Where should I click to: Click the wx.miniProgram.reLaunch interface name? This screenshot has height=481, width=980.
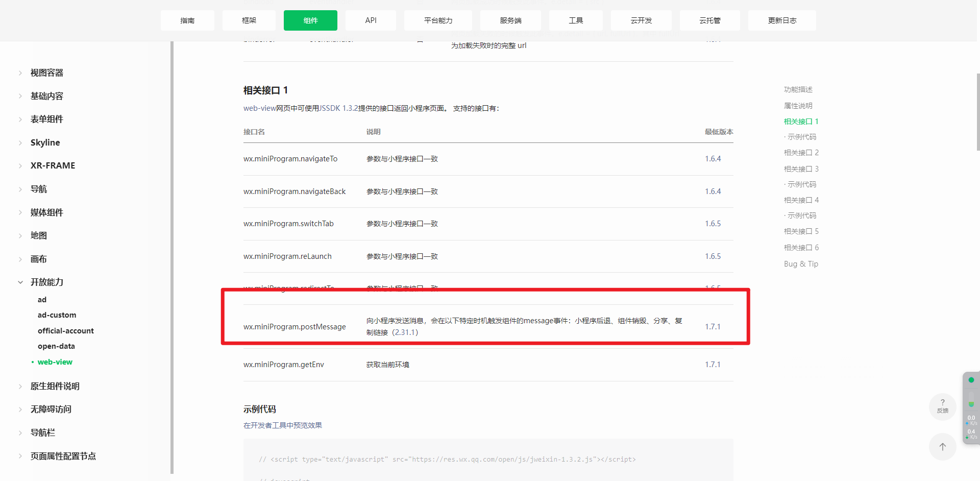(287, 256)
